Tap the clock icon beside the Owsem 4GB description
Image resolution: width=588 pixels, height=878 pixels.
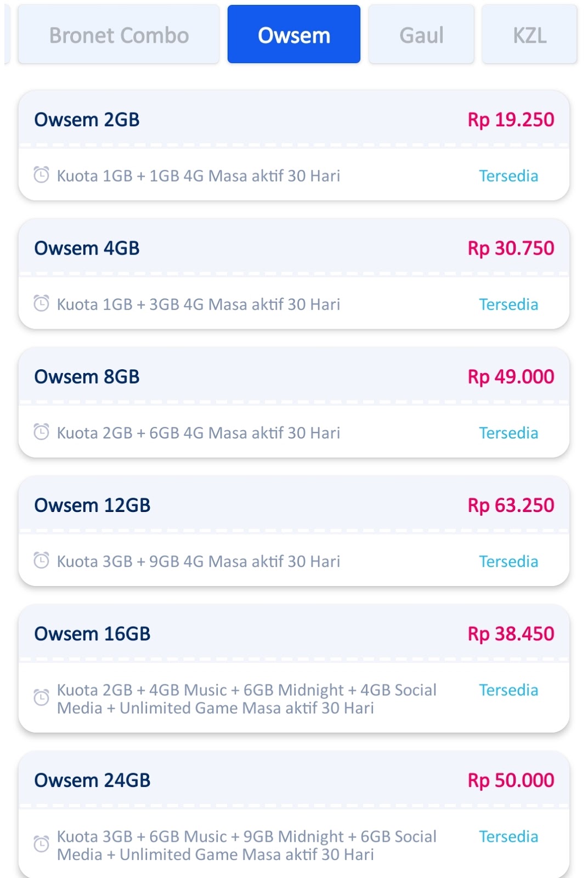pyautogui.click(x=42, y=303)
